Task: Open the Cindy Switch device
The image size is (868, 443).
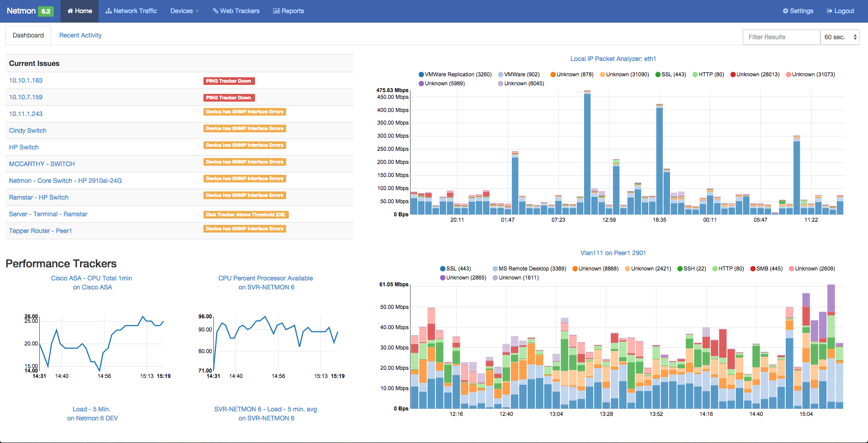Action: pyautogui.click(x=28, y=131)
